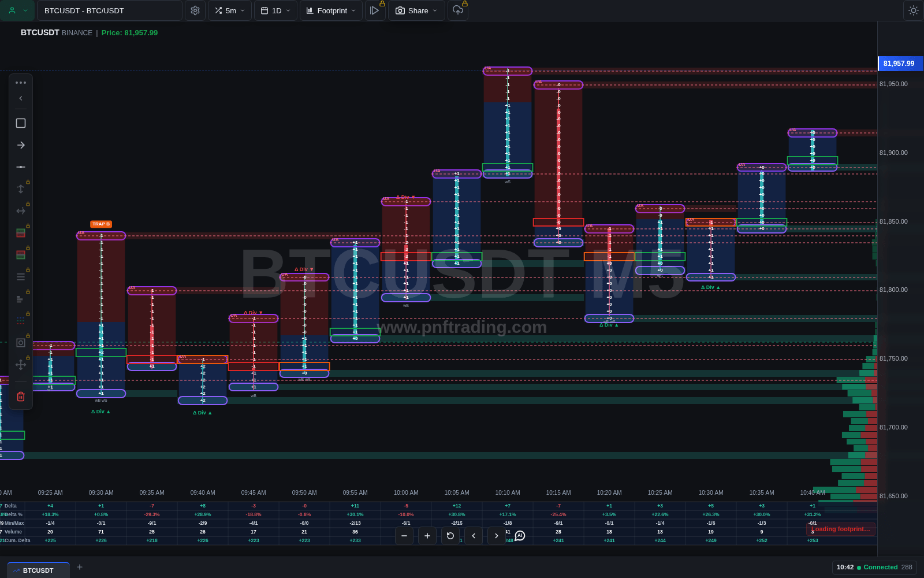Reset chart view with circular arrow button
This screenshot has width=924, height=578.
click(450, 536)
